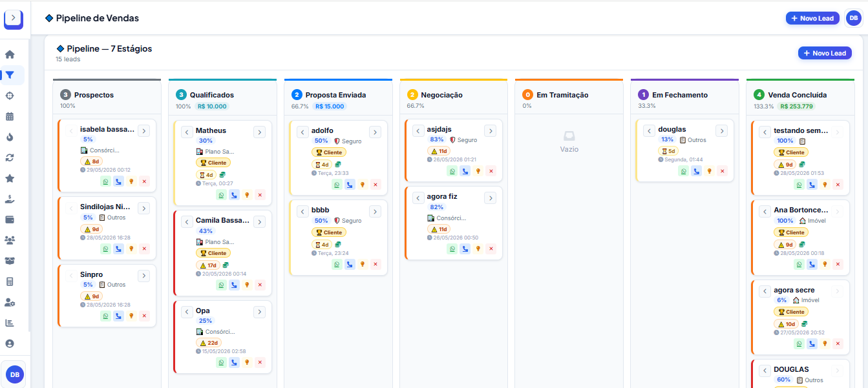
Task: Open the sync arrows icon in sidebar
Action: tap(10, 158)
